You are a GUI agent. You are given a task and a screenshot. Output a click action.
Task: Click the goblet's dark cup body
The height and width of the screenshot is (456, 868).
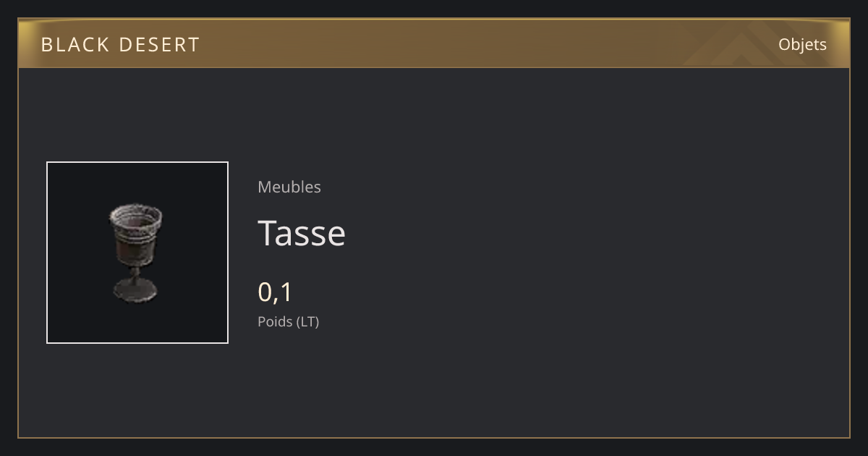click(135, 246)
